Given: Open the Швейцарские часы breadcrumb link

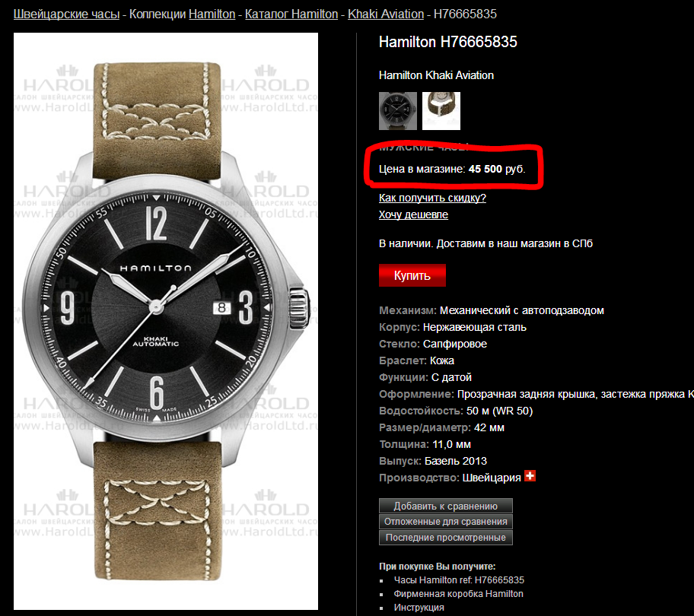Looking at the screenshot, I should 66,14.
